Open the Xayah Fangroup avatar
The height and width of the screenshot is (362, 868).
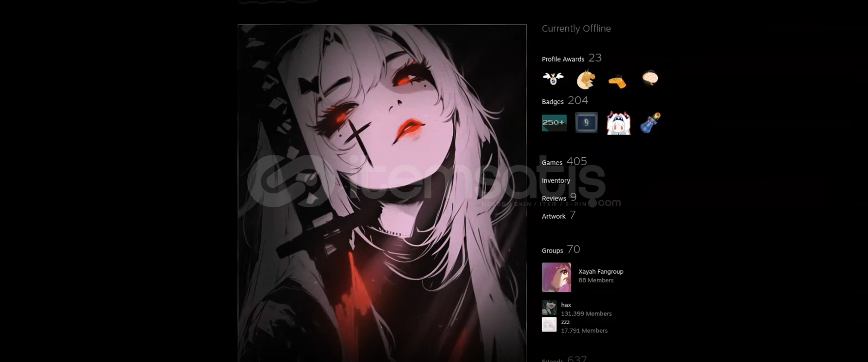tap(556, 277)
